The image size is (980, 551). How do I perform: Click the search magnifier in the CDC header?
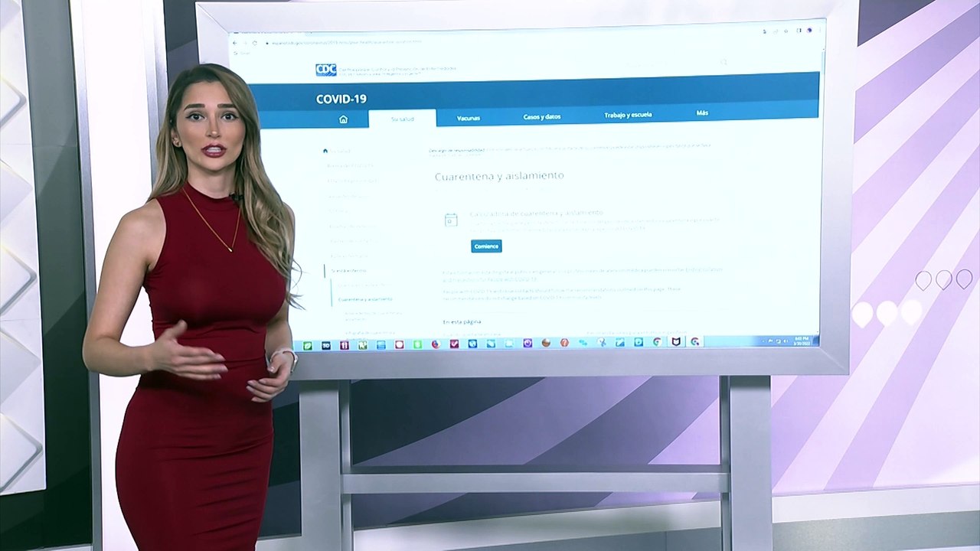pyautogui.click(x=724, y=62)
